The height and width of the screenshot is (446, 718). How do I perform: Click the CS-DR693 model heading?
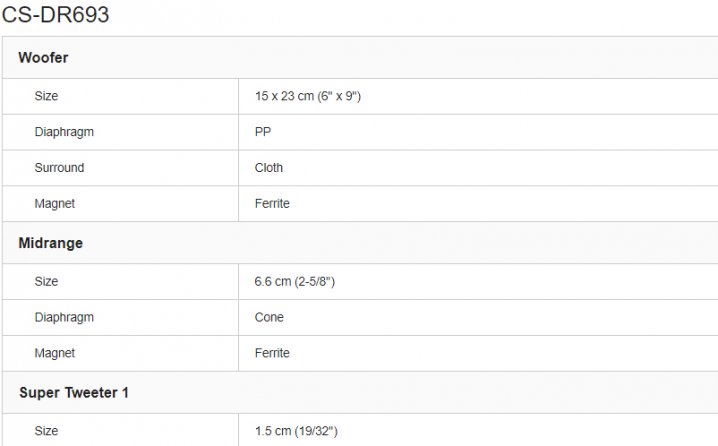55,14
